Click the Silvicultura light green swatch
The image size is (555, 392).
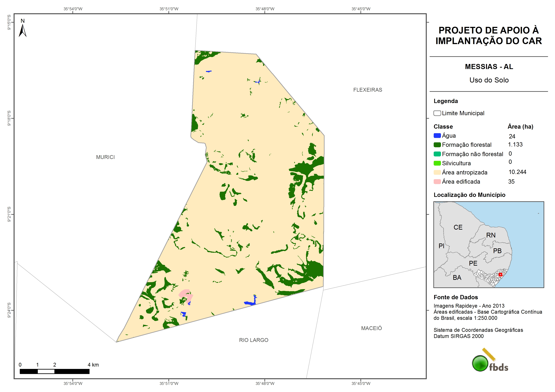(x=437, y=163)
